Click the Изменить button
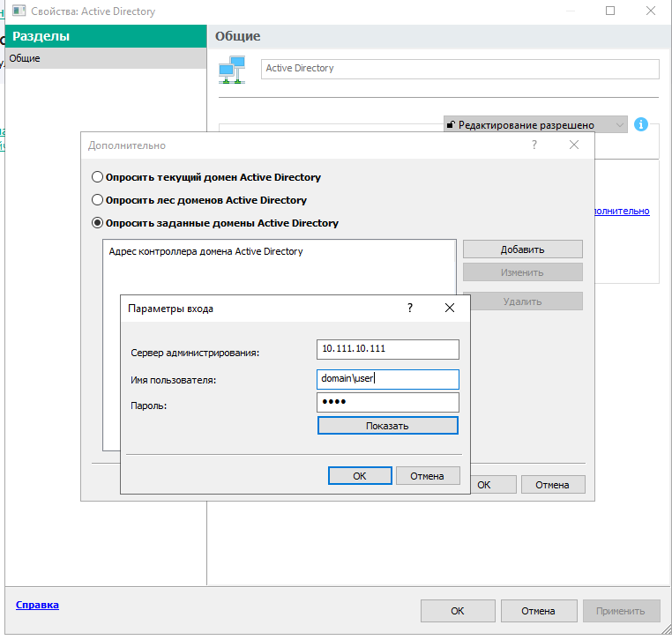This screenshot has height=640, width=672. (522, 272)
